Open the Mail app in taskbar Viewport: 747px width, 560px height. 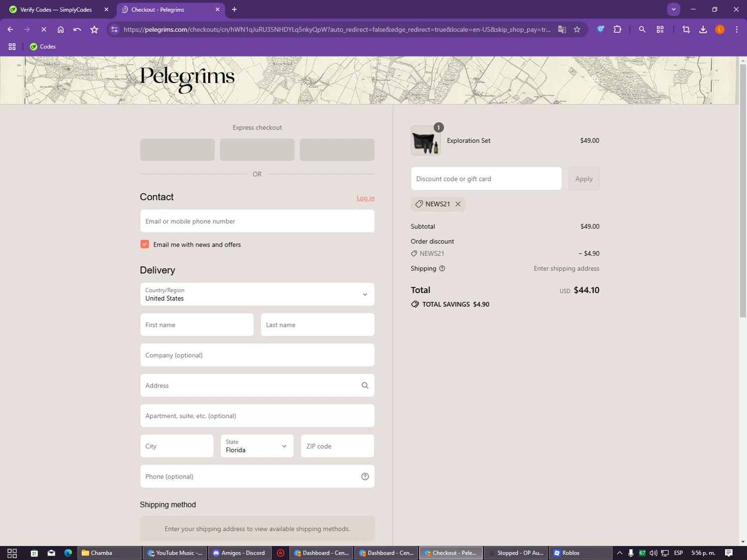(x=51, y=553)
